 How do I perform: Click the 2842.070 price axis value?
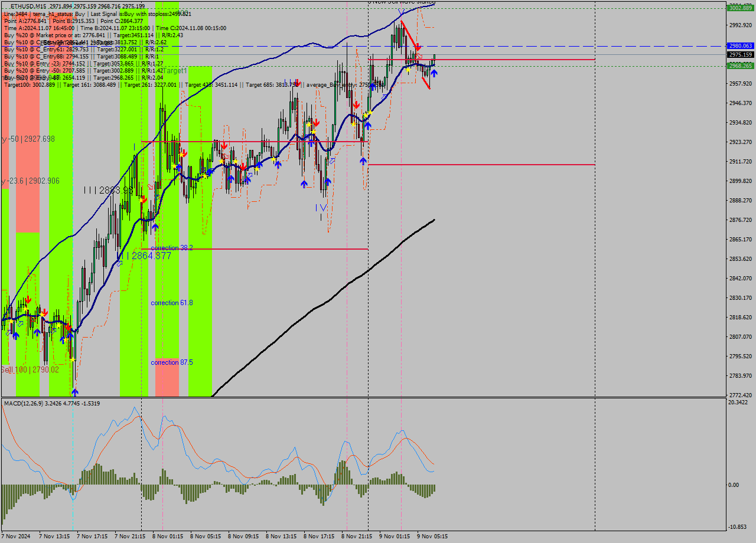(x=741, y=278)
